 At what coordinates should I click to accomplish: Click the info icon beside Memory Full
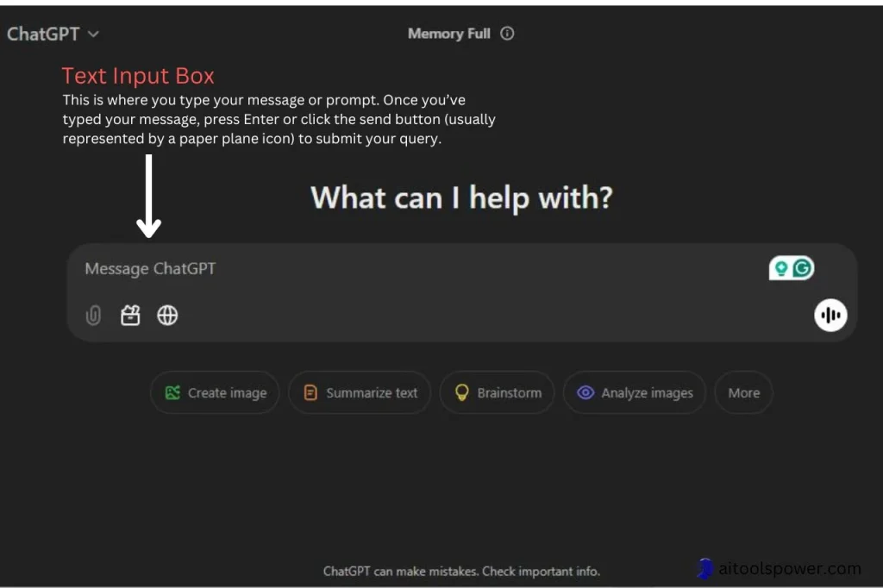coord(507,34)
